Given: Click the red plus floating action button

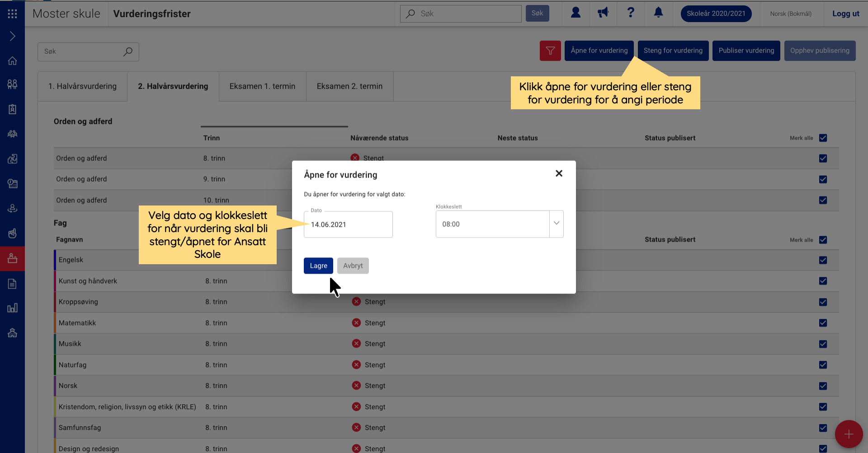Looking at the screenshot, I should click(x=849, y=434).
